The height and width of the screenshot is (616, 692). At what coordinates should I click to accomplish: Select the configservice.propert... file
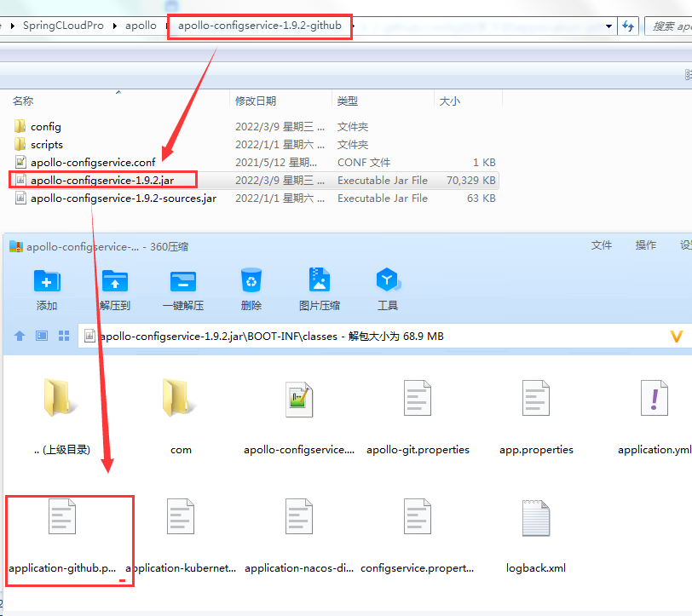point(418,516)
